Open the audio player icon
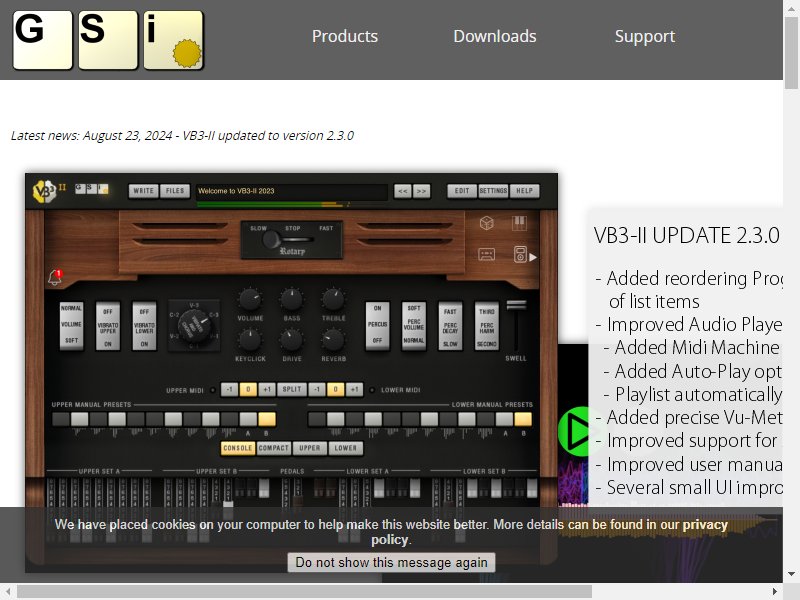800x600 pixels. (520, 254)
